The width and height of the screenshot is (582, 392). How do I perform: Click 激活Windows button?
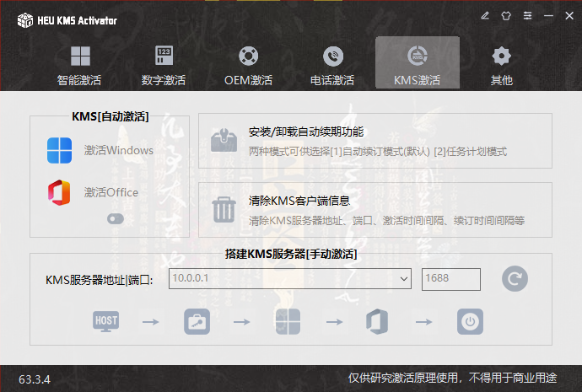[100, 150]
